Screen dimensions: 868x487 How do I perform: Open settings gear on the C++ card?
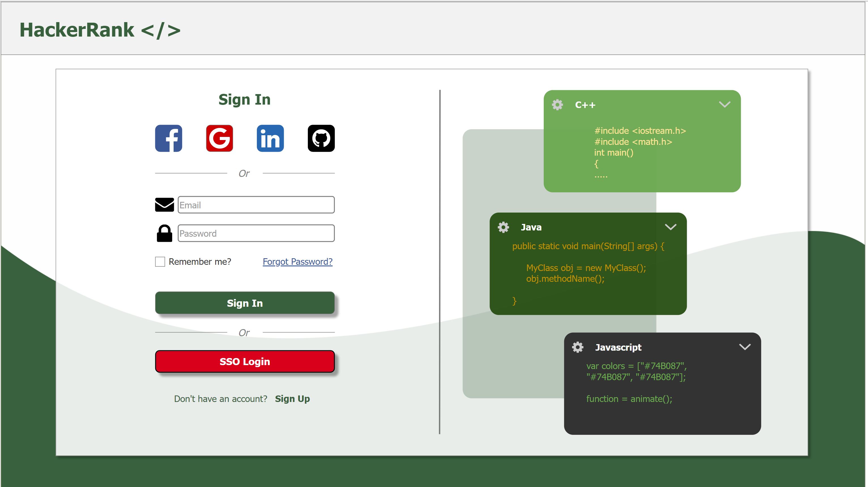coord(557,105)
